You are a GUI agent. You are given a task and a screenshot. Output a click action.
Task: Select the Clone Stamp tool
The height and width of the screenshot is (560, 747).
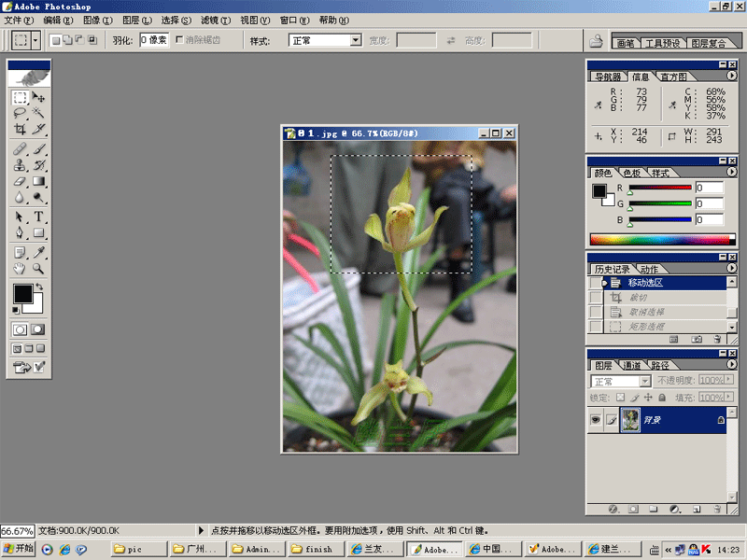pyautogui.click(x=20, y=165)
